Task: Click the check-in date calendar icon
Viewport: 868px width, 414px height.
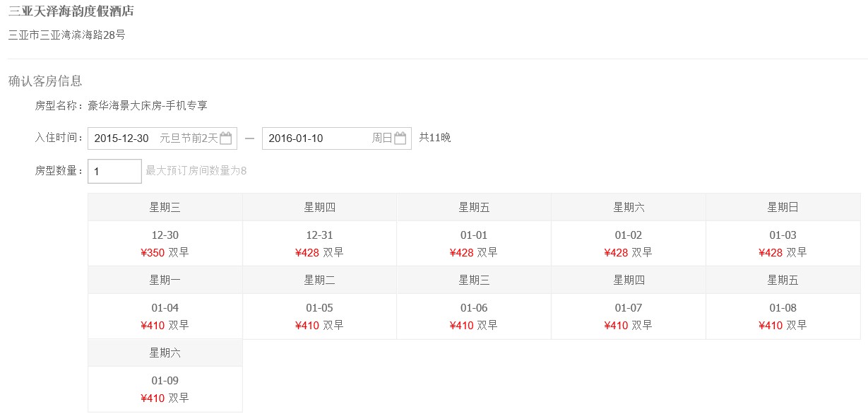Action: (x=225, y=138)
